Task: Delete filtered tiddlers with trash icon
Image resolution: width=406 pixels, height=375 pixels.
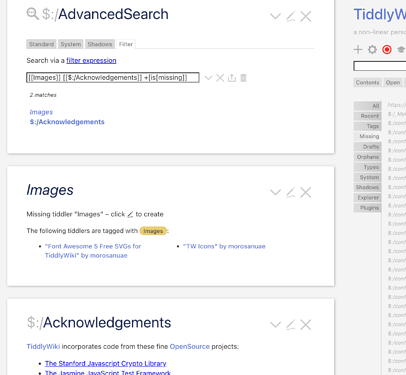Action: coord(243,78)
